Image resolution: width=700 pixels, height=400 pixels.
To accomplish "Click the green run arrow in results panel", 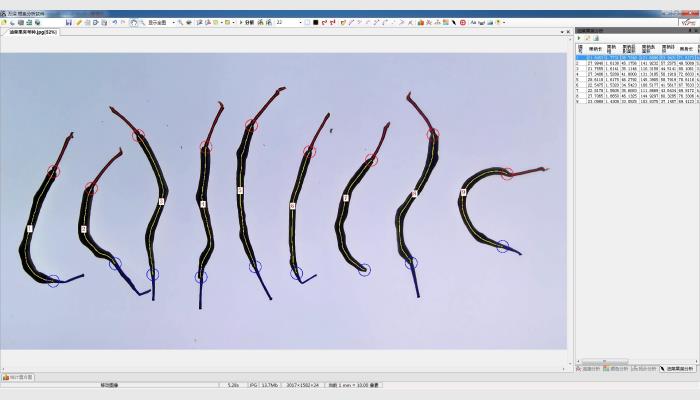I will [579, 38].
